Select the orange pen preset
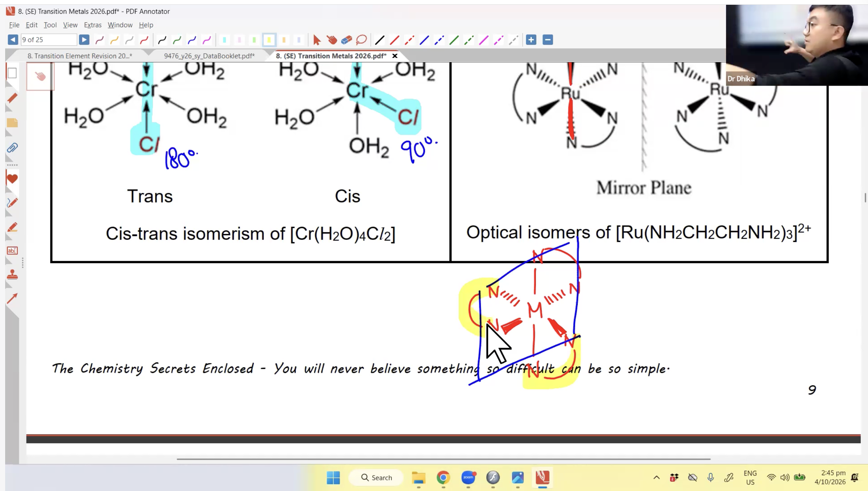The width and height of the screenshot is (868, 491). [x=114, y=40]
